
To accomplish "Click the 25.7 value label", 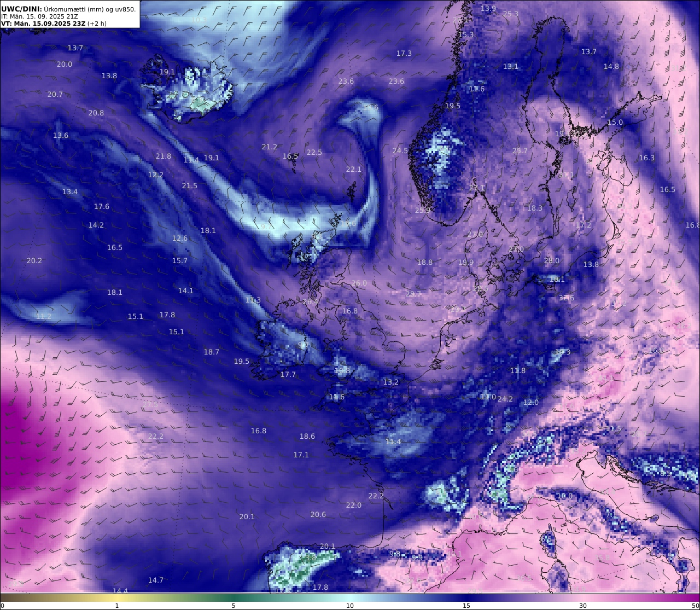I will point(520,151).
